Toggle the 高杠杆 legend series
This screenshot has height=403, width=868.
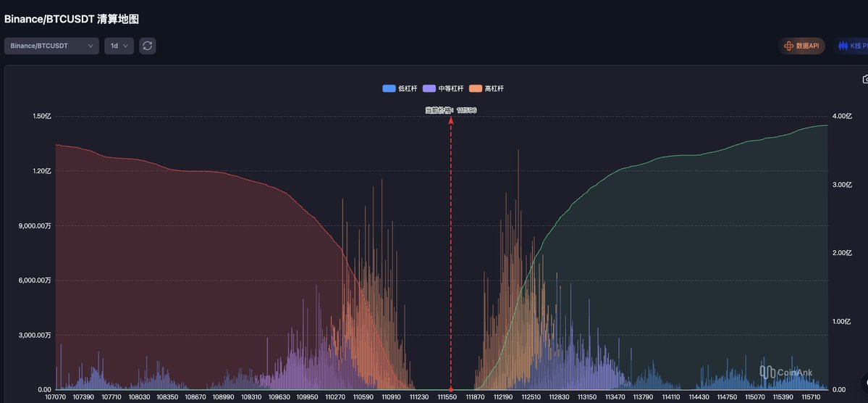tap(486, 88)
